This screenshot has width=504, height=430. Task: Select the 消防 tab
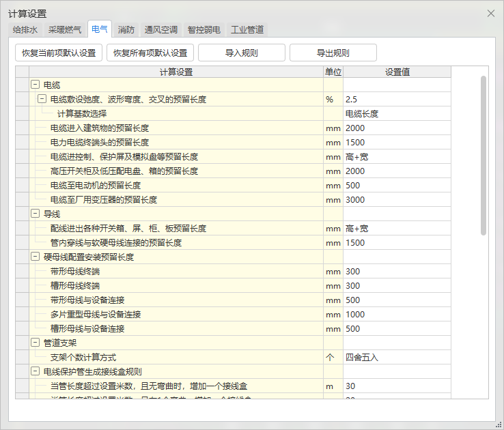click(x=126, y=29)
